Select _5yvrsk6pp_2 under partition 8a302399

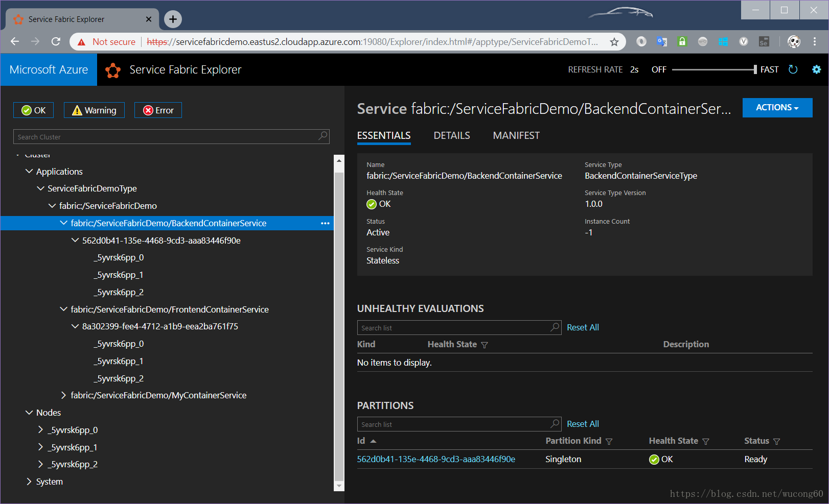[x=119, y=378]
